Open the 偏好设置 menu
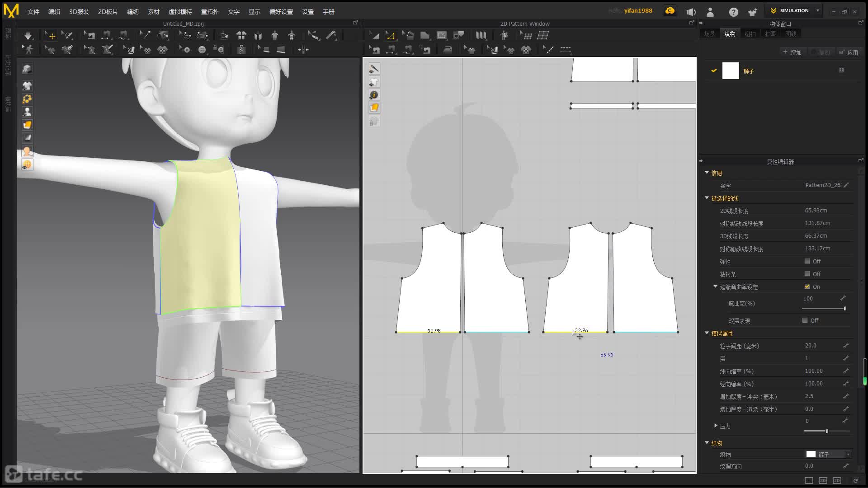Screen dimensions: 868x488 point(281,12)
